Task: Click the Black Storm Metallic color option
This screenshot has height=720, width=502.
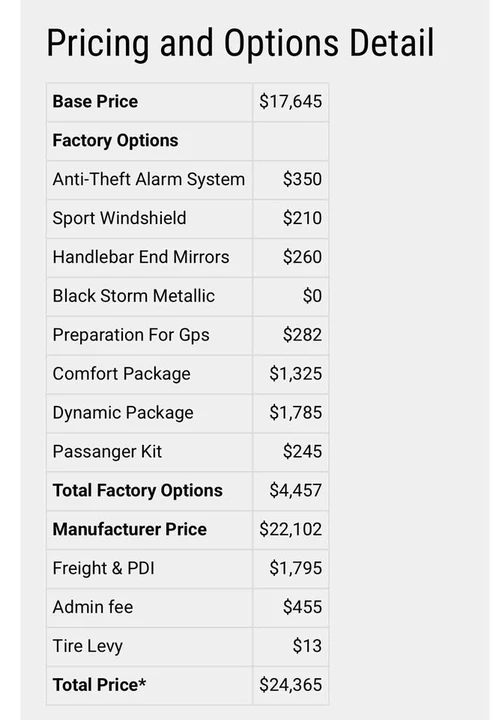Action: tap(134, 296)
